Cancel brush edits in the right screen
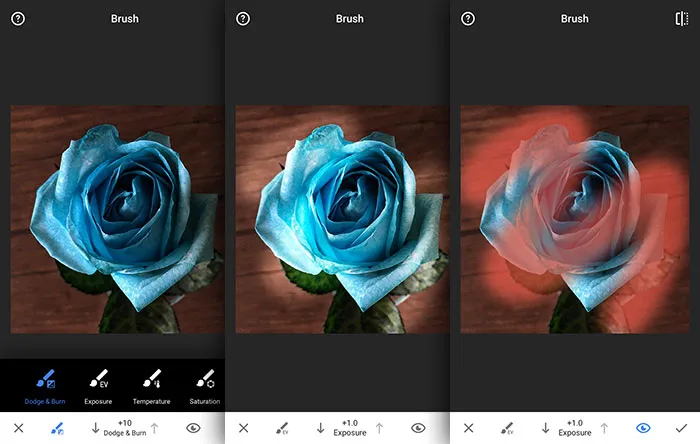The width and height of the screenshot is (700, 444). tap(469, 428)
